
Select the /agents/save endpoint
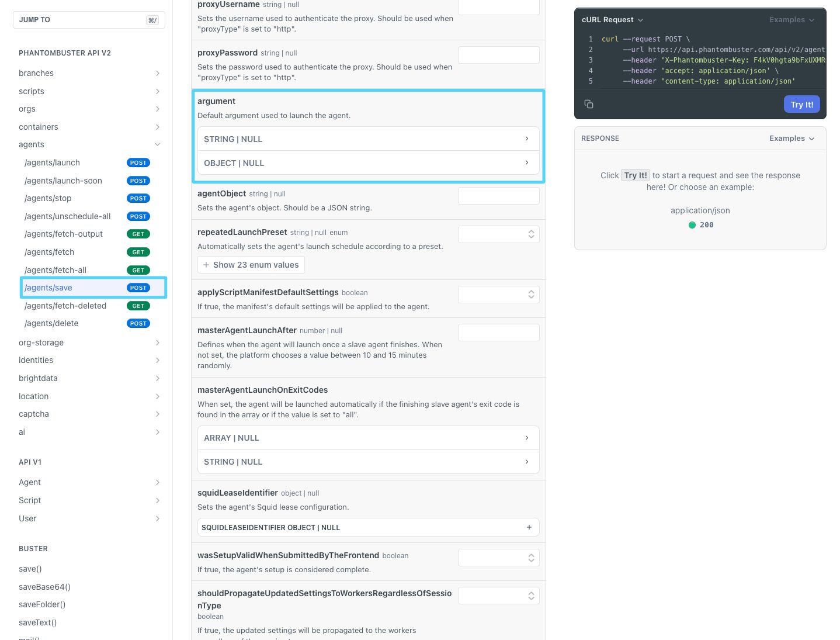point(93,288)
